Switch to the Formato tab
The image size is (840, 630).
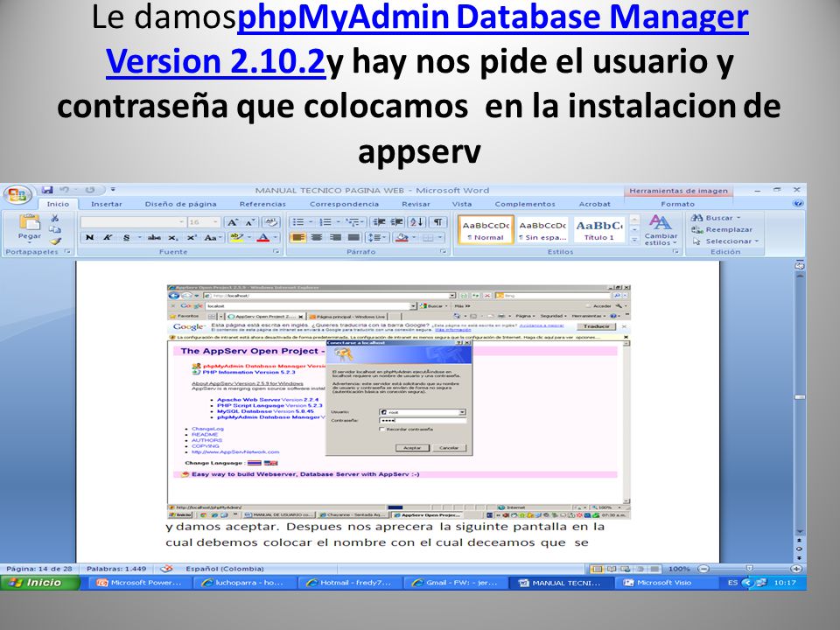tap(677, 204)
